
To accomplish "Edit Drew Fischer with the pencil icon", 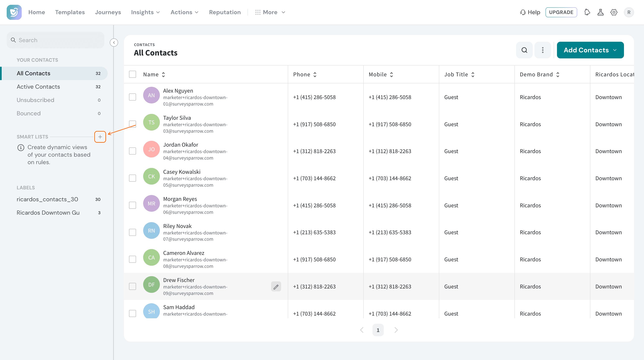I will click(276, 287).
